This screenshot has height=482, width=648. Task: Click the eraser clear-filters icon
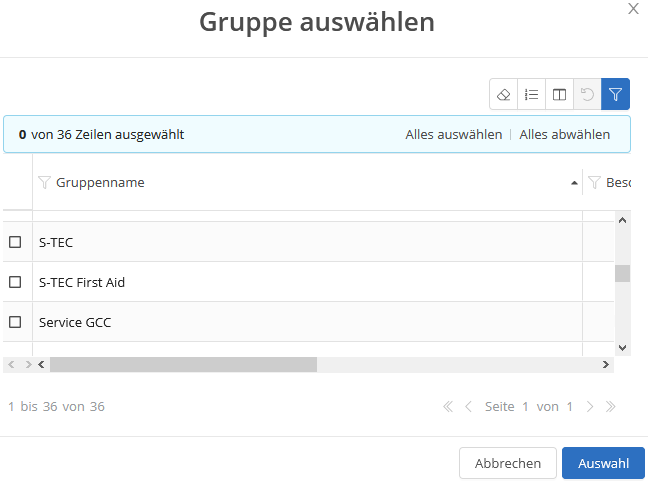504,95
